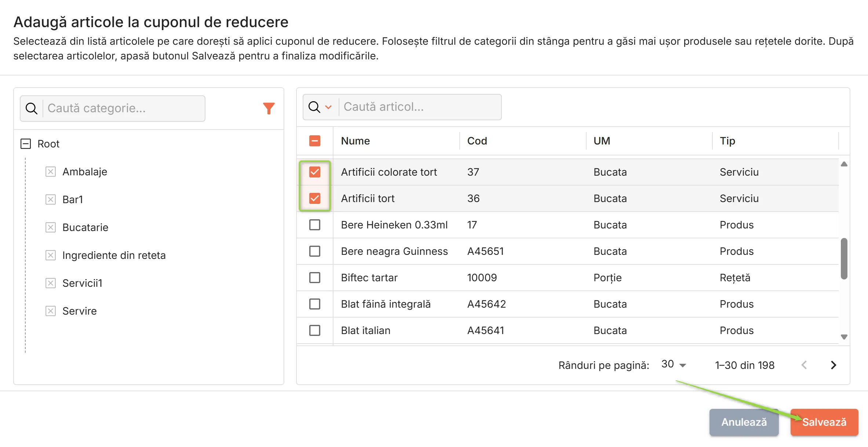Click the scroll up arrow of table
The height and width of the screenshot is (447, 868).
[844, 164]
